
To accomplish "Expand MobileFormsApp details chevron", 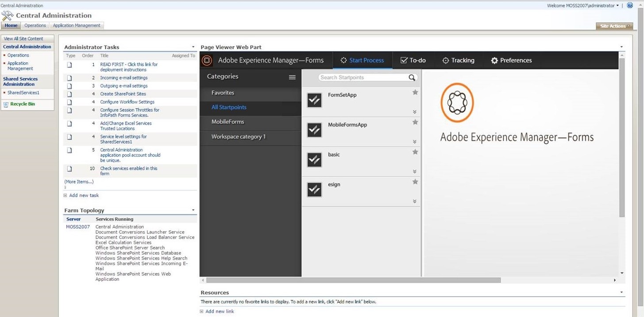I will pos(415,142).
